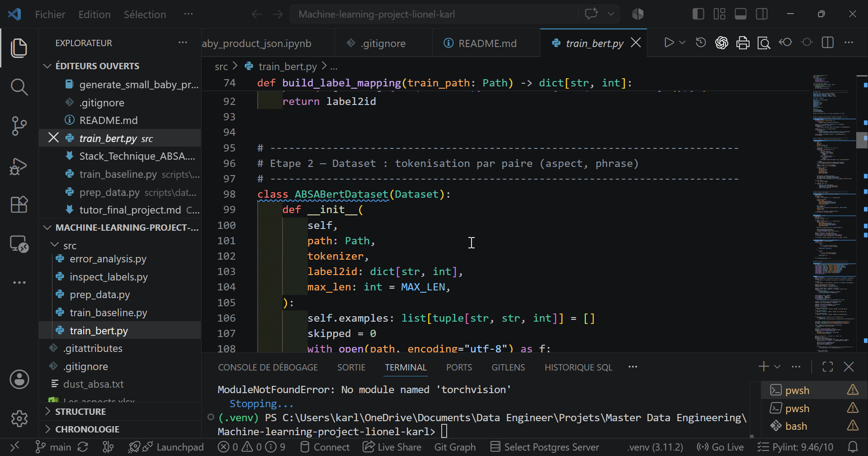Image resolution: width=868 pixels, height=456 pixels.
Task: Click the history timeline icon in editor toolbar
Action: (x=701, y=43)
